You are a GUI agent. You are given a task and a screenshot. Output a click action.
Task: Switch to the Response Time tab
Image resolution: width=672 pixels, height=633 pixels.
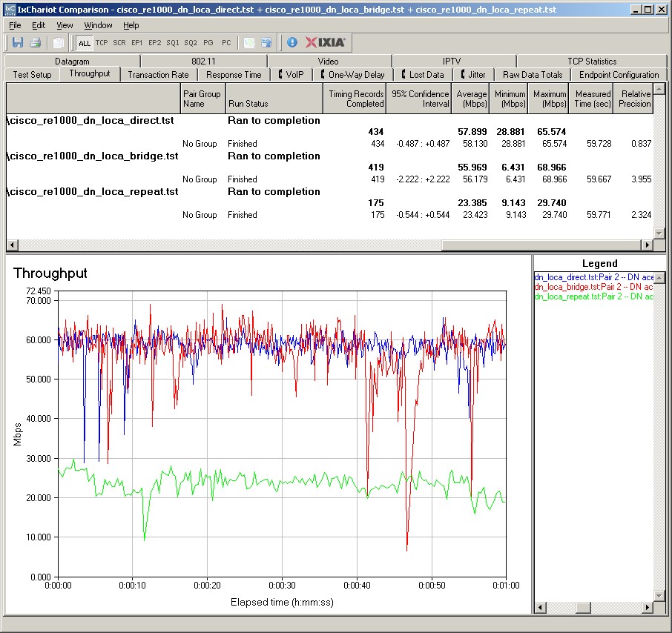coord(234,75)
